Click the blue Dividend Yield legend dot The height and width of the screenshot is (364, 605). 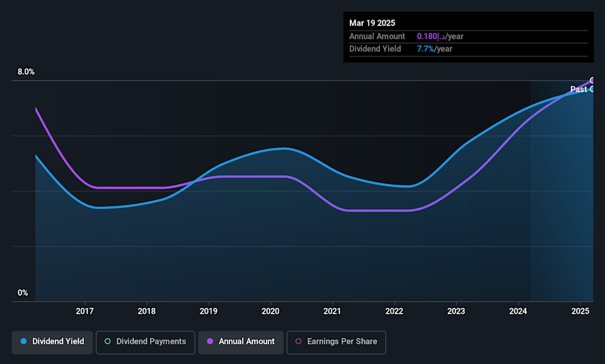(24, 341)
